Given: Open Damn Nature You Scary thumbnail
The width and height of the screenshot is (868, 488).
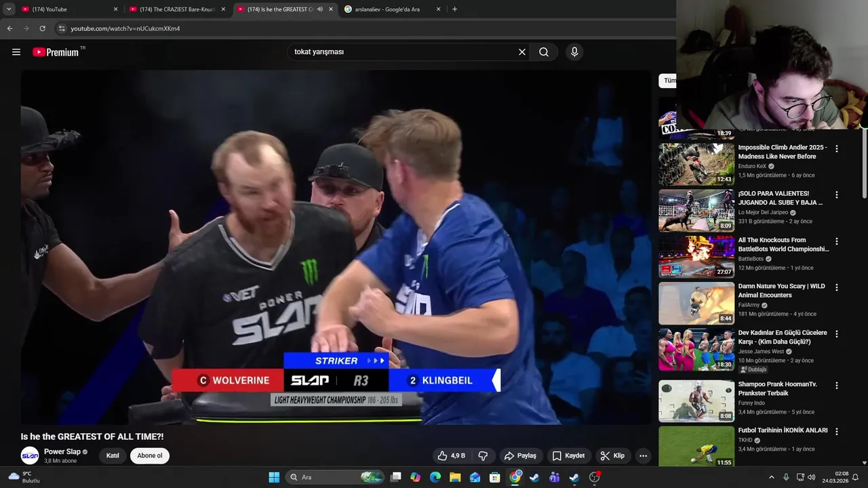Looking at the screenshot, I should (x=696, y=303).
